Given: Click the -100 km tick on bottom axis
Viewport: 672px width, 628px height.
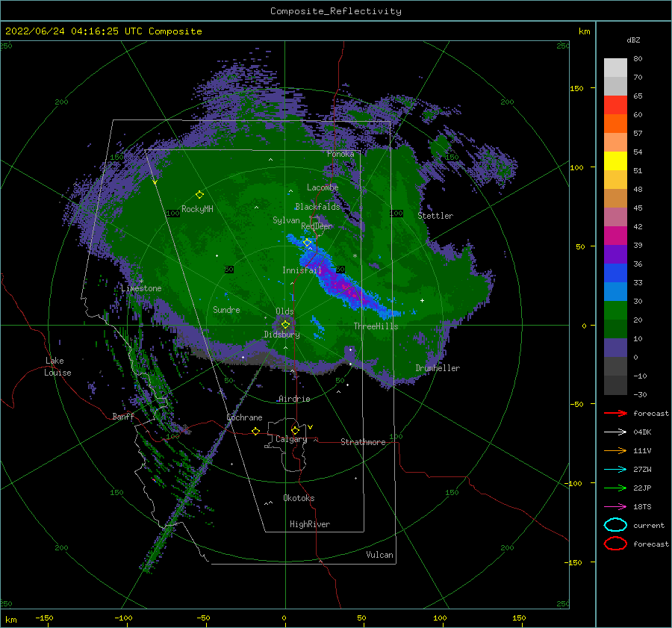Looking at the screenshot, I should [x=123, y=618].
